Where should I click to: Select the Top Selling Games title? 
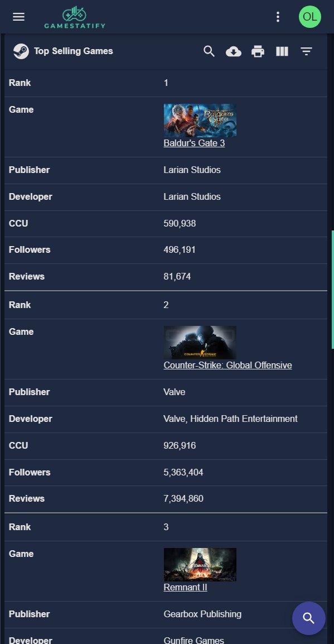click(74, 51)
